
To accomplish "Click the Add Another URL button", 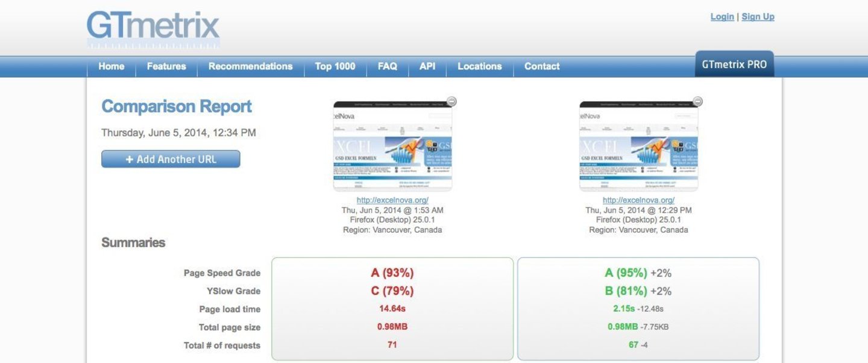I will tap(171, 159).
